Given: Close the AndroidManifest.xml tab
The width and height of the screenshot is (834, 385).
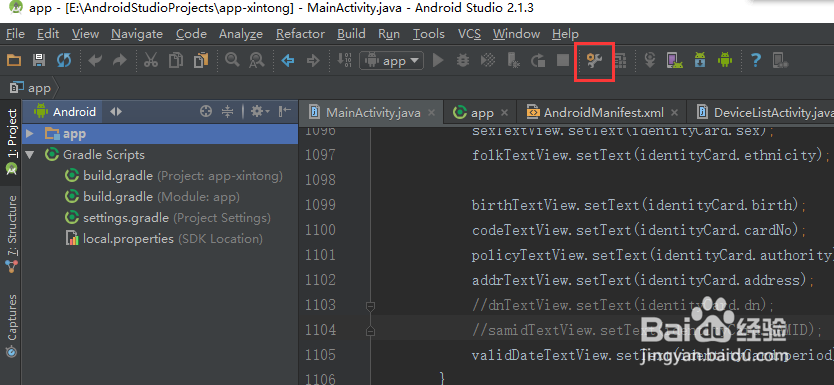Looking at the screenshot, I should coord(674,113).
